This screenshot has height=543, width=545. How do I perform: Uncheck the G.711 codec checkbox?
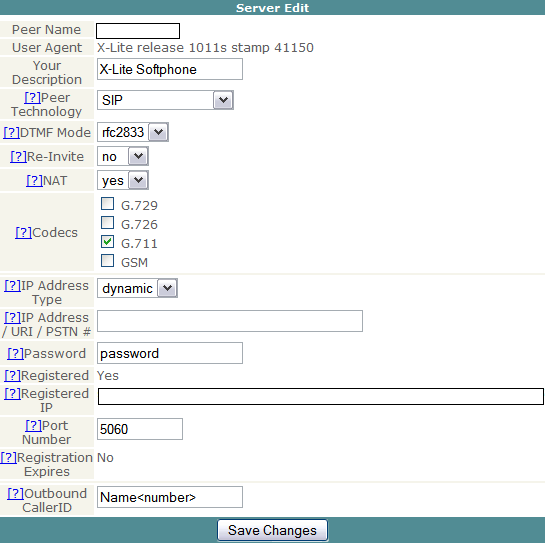[107, 242]
